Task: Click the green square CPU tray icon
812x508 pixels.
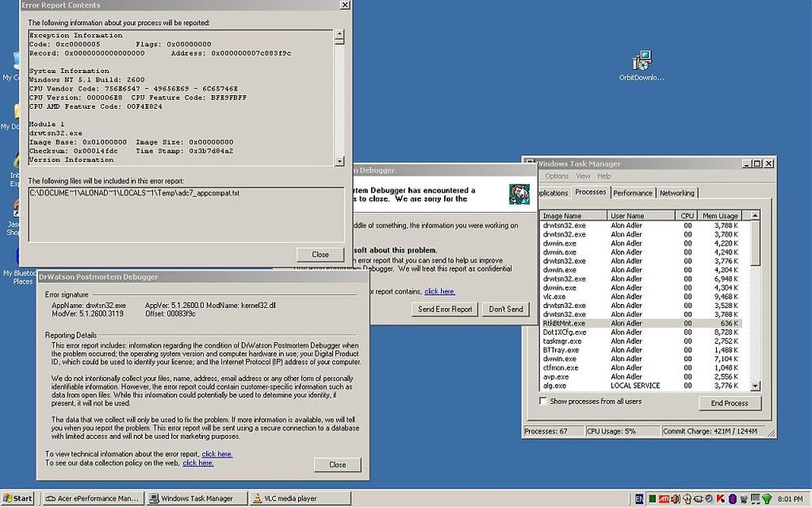Action: click(x=653, y=499)
